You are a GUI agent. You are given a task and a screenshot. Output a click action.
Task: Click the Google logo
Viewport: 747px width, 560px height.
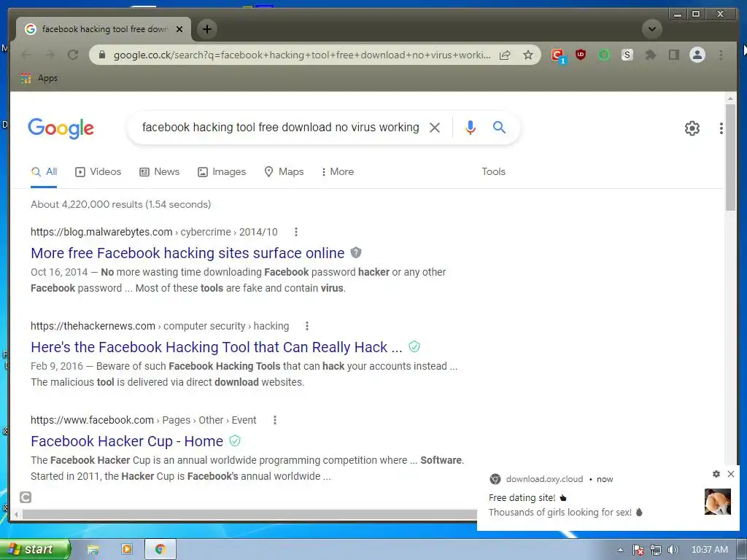pos(61,128)
